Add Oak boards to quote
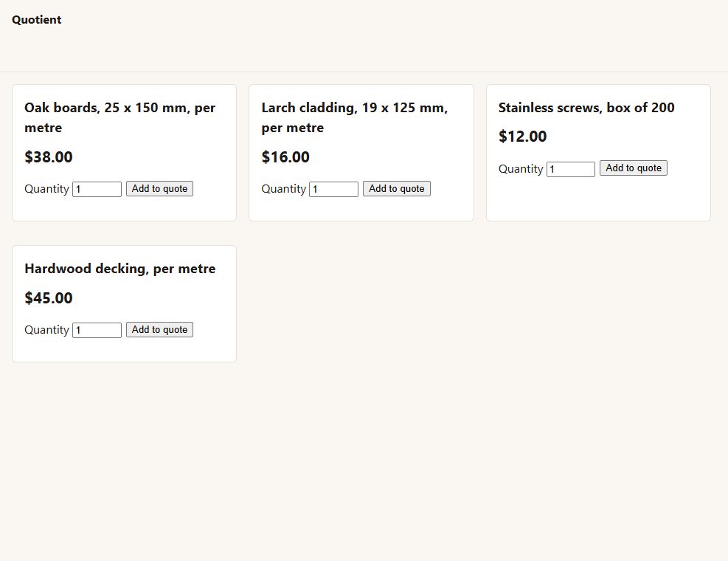 pos(160,189)
